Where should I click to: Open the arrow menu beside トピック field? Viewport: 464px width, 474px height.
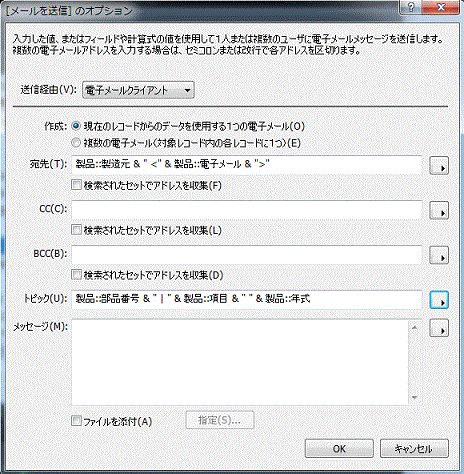(439, 300)
